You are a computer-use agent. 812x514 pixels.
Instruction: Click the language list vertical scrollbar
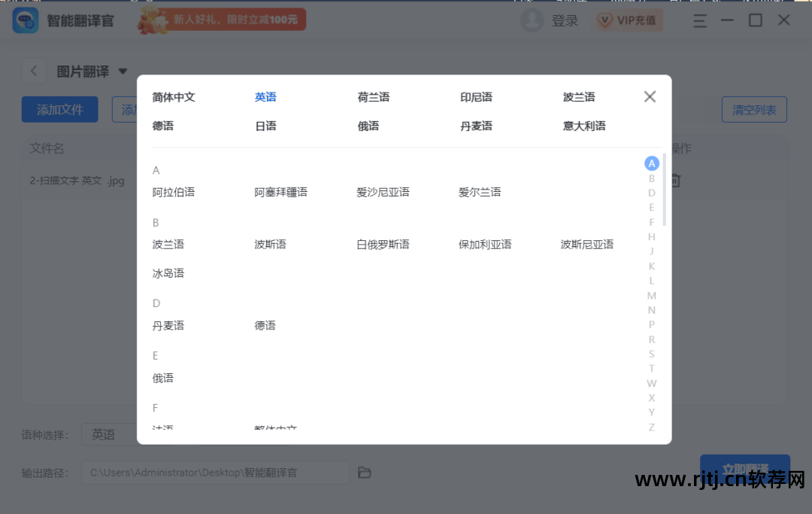tap(665, 190)
